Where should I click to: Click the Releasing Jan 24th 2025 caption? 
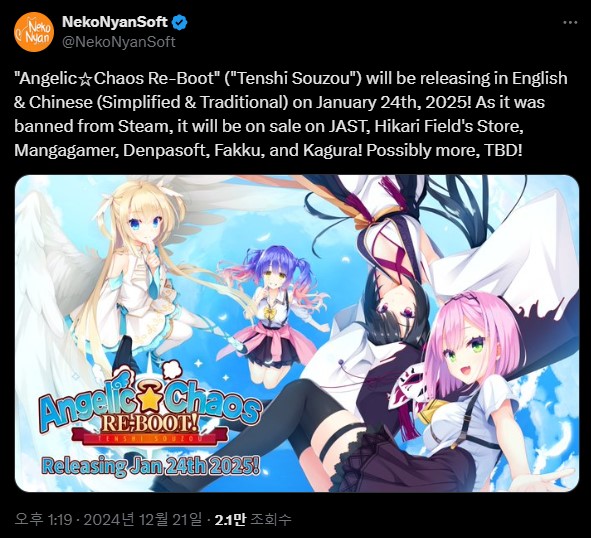[x=150, y=466]
